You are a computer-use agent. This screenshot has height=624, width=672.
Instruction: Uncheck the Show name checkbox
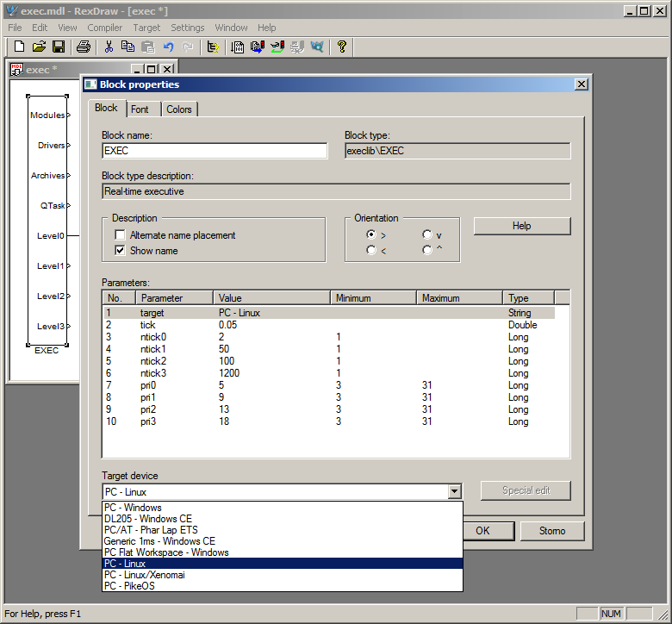point(120,251)
